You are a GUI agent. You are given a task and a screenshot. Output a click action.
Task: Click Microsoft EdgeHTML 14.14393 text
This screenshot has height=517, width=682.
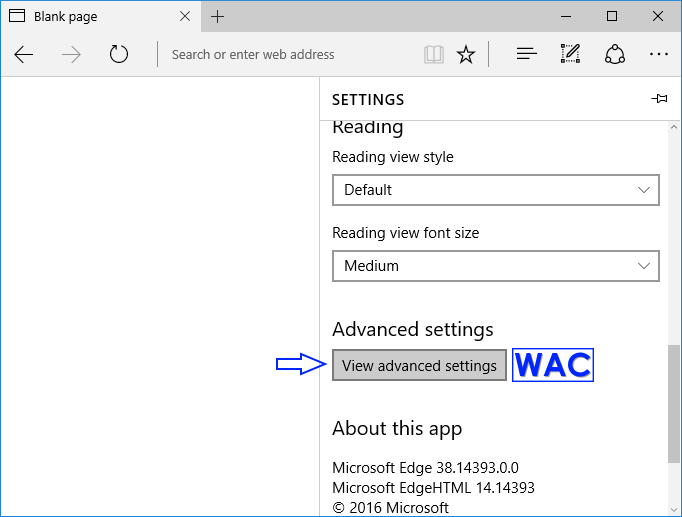433,488
